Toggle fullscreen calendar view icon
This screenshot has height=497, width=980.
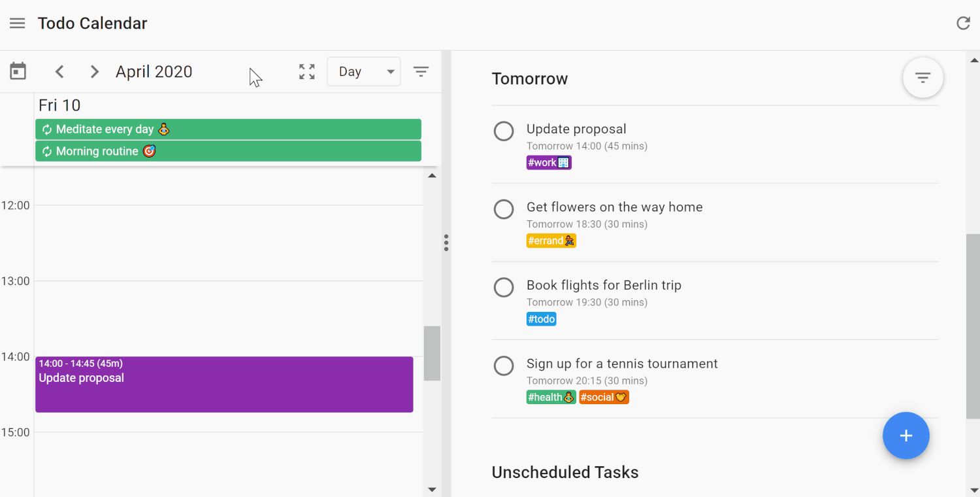[307, 72]
